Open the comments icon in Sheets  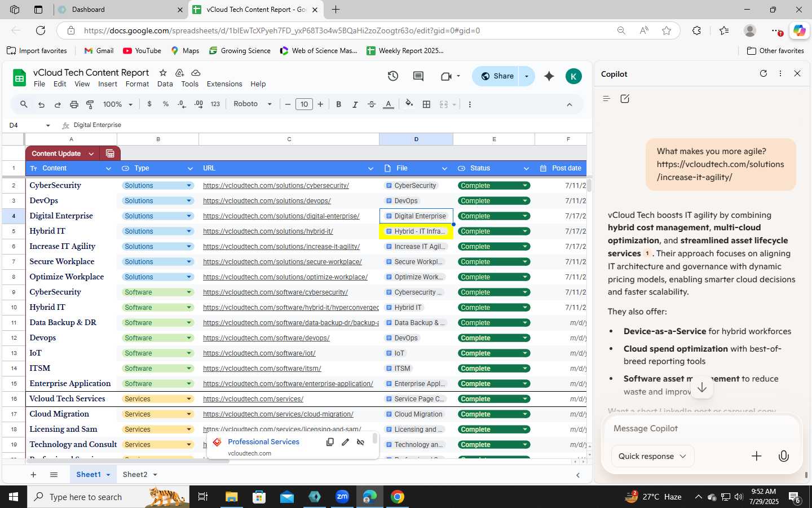pyautogui.click(x=418, y=76)
